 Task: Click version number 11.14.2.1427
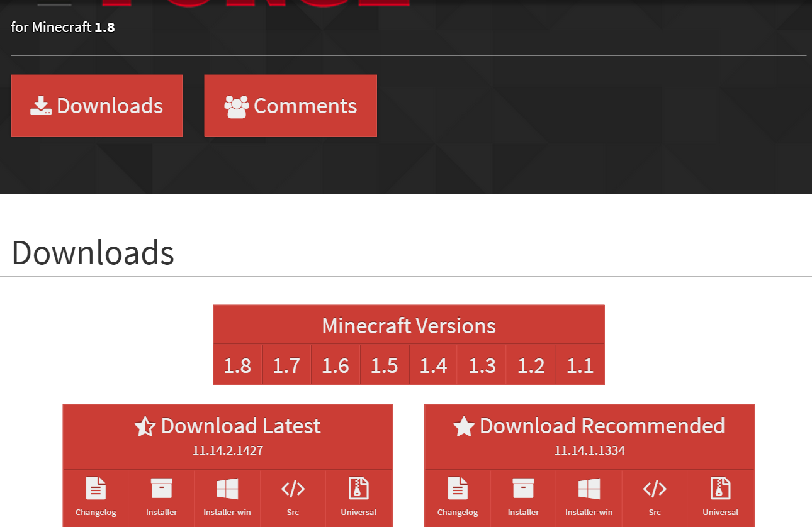pos(228,450)
